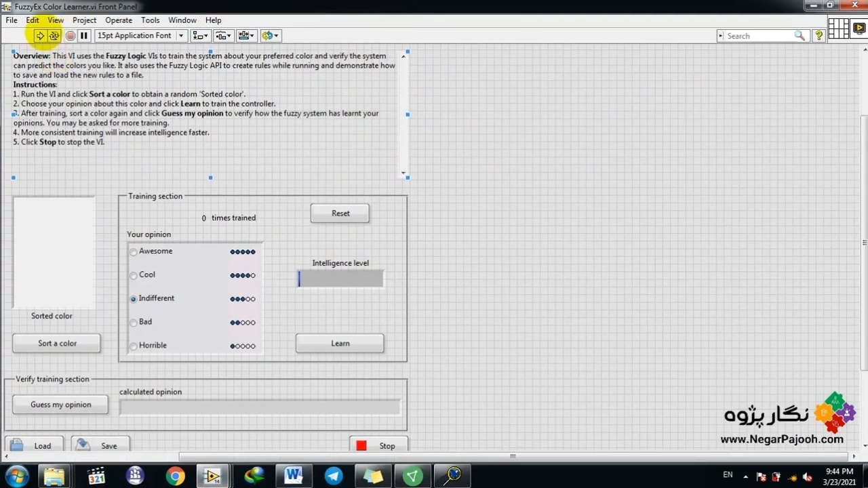This screenshot has height=488, width=868.
Task: Choose the Horrible opinion radio button
Action: [134, 346]
